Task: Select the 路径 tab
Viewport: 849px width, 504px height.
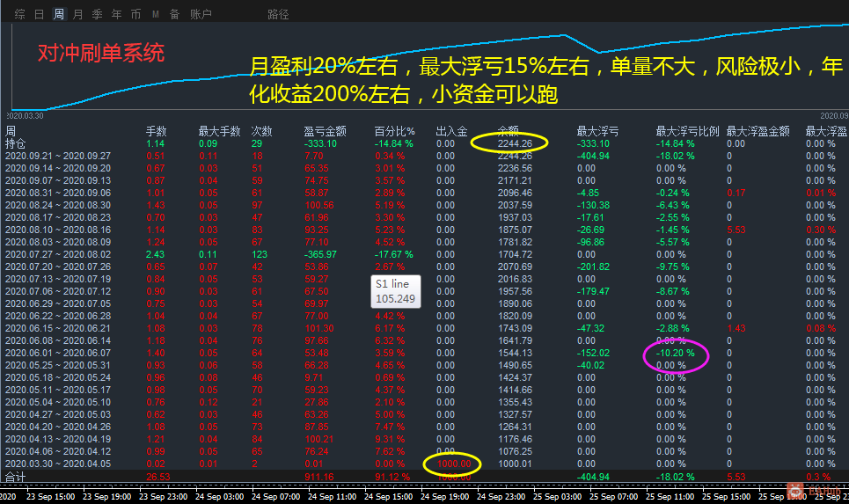Action: [278, 14]
